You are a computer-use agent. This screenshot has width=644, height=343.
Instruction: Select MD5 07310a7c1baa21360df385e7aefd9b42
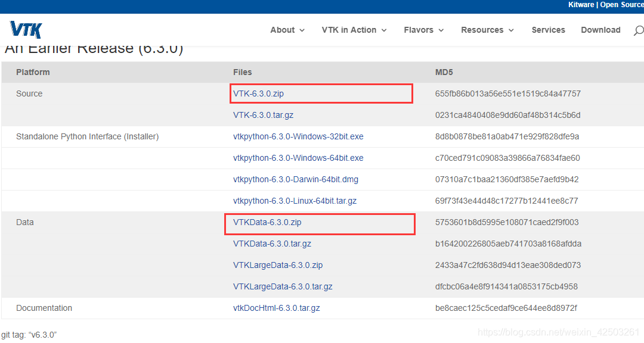pos(507,179)
